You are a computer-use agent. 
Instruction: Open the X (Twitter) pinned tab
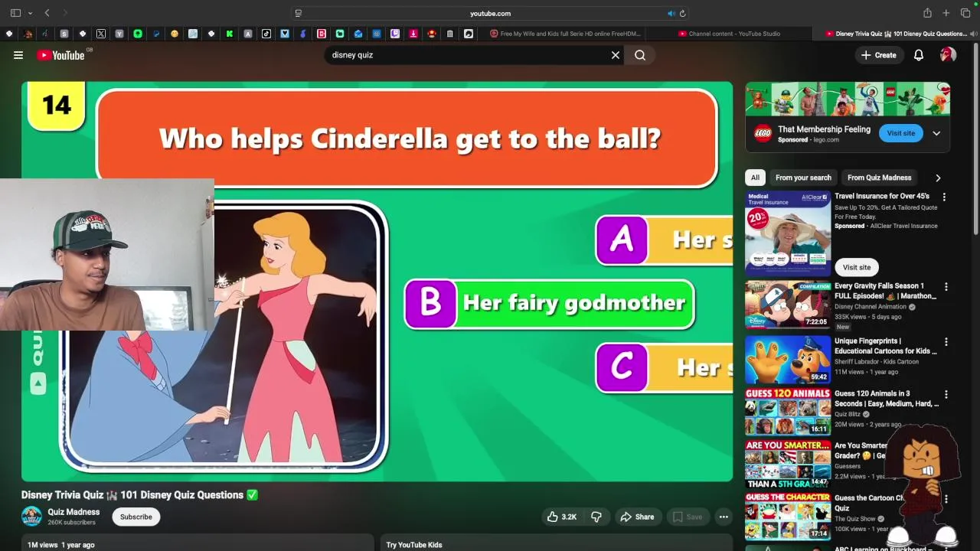[x=101, y=34]
